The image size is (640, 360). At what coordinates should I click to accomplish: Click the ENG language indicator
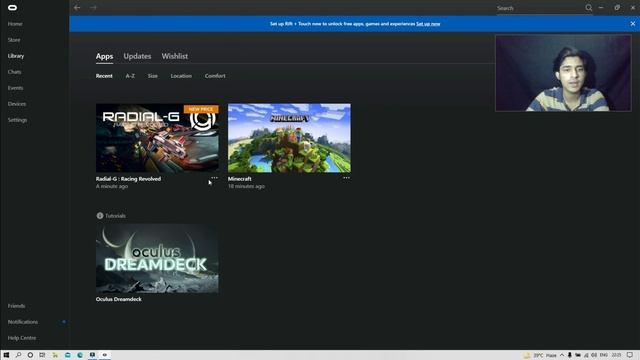pyautogui.click(x=604, y=355)
